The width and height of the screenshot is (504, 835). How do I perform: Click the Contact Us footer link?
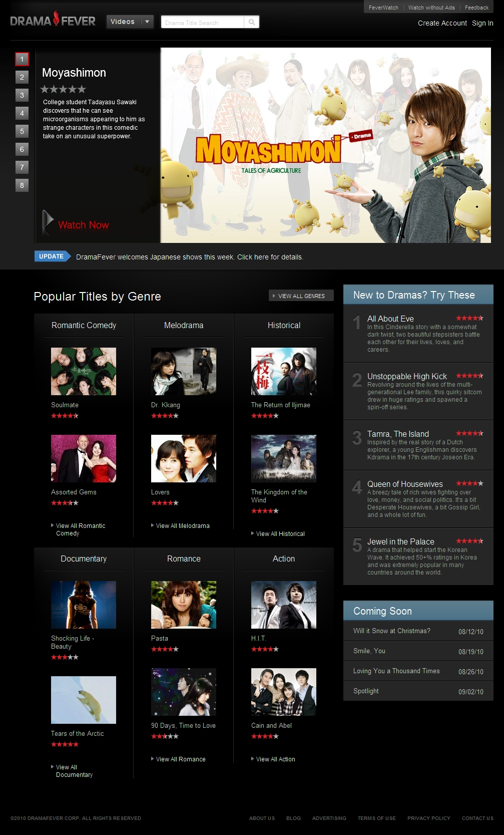tap(477, 818)
